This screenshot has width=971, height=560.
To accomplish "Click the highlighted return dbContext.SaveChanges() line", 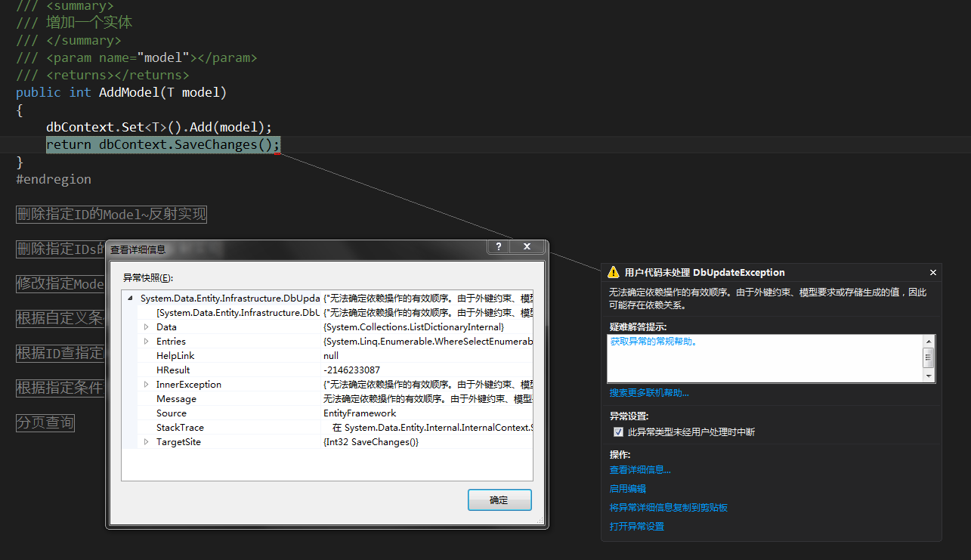I will [163, 144].
